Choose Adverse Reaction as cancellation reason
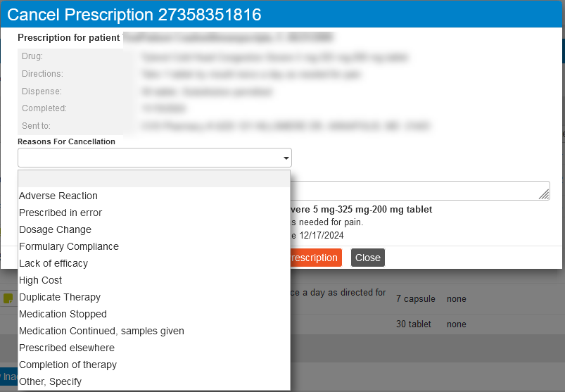Viewport: 565px width, 392px height. [x=154, y=196]
